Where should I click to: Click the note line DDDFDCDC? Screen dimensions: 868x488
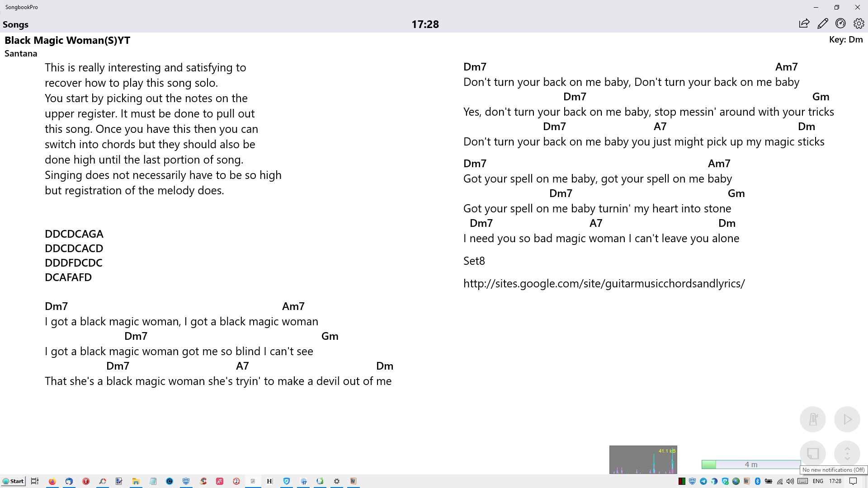coord(74,263)
